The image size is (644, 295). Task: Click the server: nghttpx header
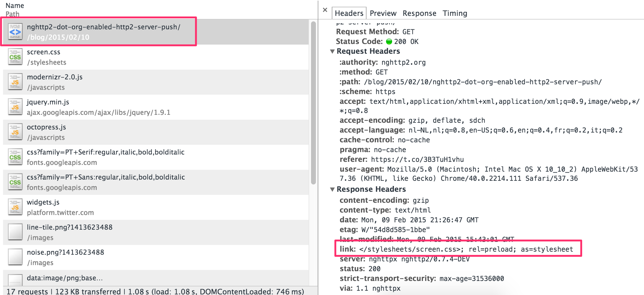(x=404, y=259)
